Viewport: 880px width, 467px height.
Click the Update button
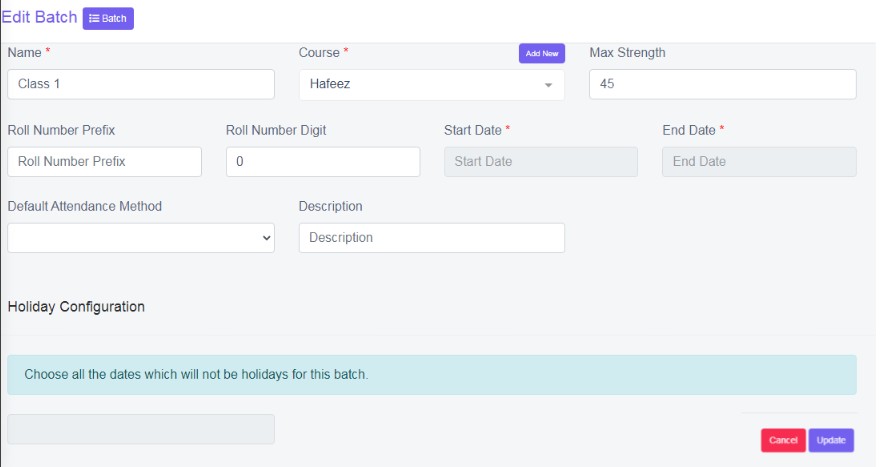(x=831, y=440)
